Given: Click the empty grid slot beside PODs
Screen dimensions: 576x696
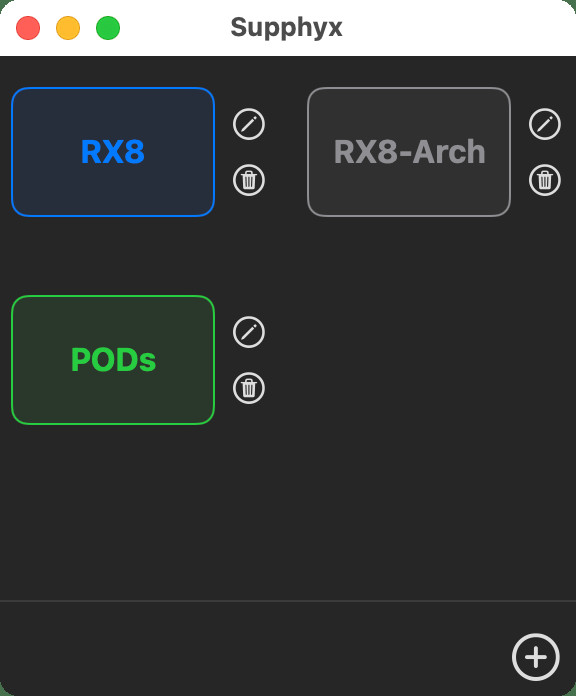Looking at the screenshot, I should 409,360.
